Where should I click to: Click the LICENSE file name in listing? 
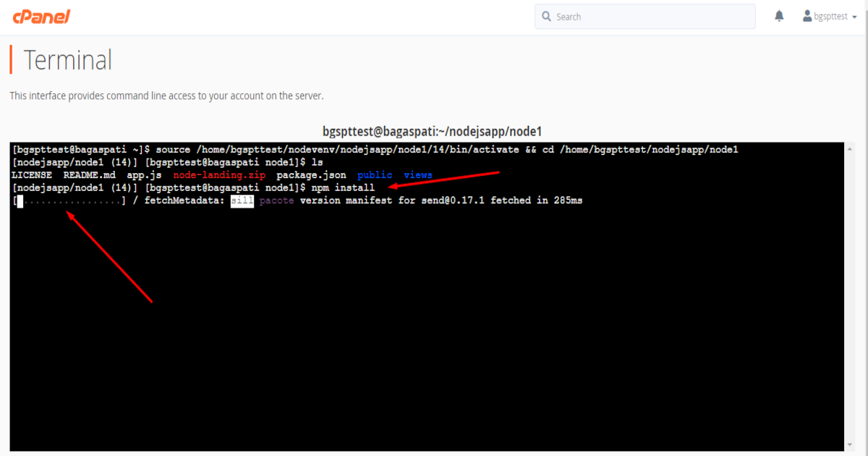[x=32, y=175]
